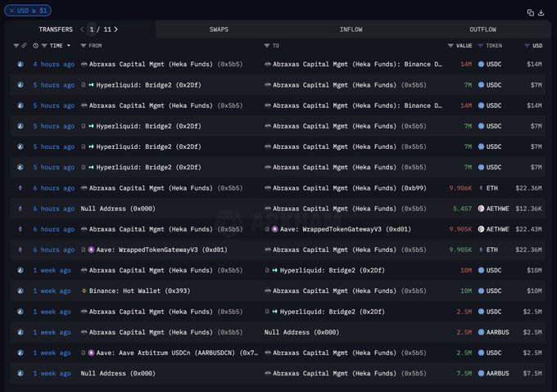Open the VALUE column filter
Screen dimensions: 557x392
click(451, 46)
